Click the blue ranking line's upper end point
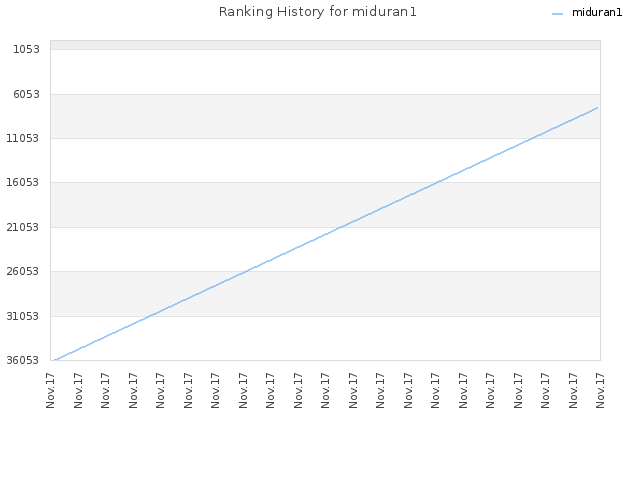640x480 pixels. pyautogui.click(x=598, y=107)
